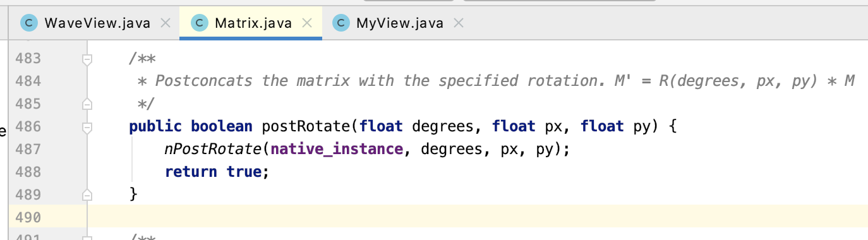Click line number 486 in the gutter
The width and height of the screenshot is (868, 240).
(x=28, y=126)
